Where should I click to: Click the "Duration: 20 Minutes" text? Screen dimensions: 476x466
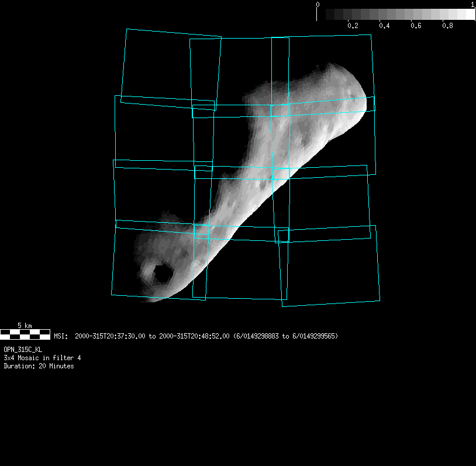click(x=39, y=366)
